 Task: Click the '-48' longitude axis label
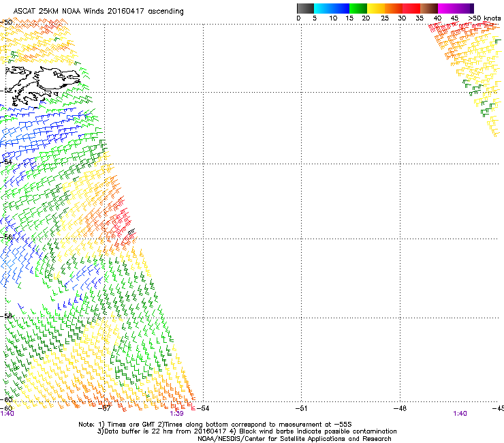(x=400, y=408)
